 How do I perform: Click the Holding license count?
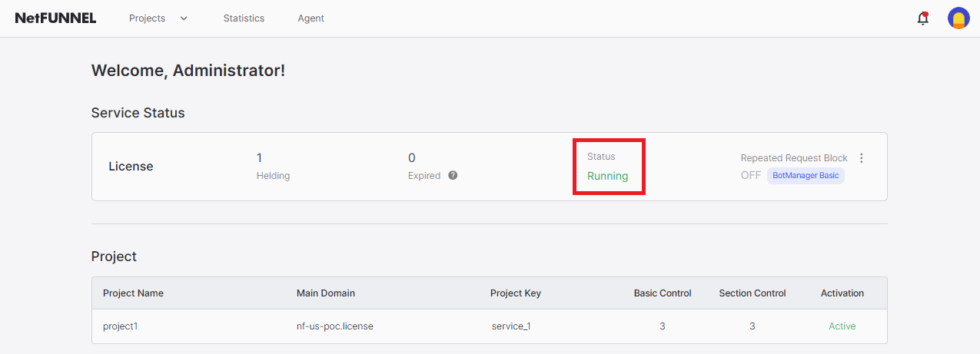tap(259, 158)
